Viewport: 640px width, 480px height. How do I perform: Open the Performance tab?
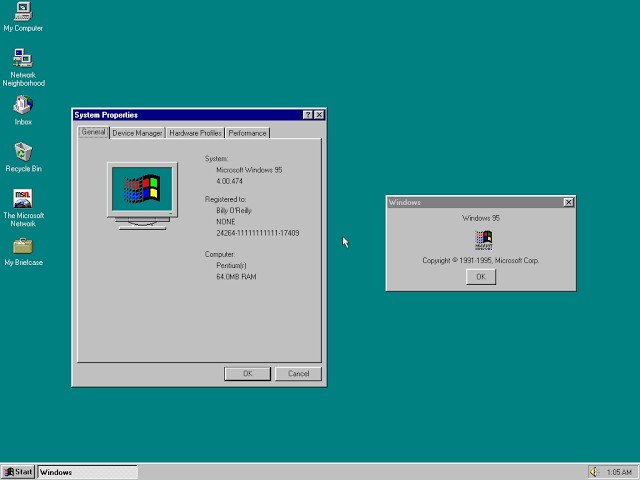click(247, 133)
